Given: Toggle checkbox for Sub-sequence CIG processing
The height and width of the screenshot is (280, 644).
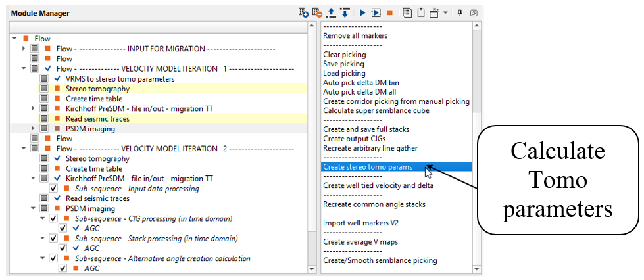Looking at the screenshot, I should tap(54, 218).
